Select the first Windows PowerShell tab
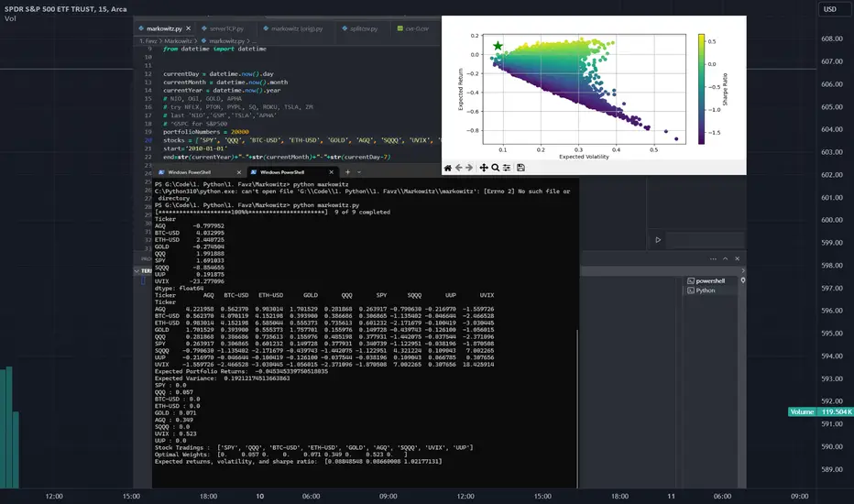 click(x=190, y=172)
